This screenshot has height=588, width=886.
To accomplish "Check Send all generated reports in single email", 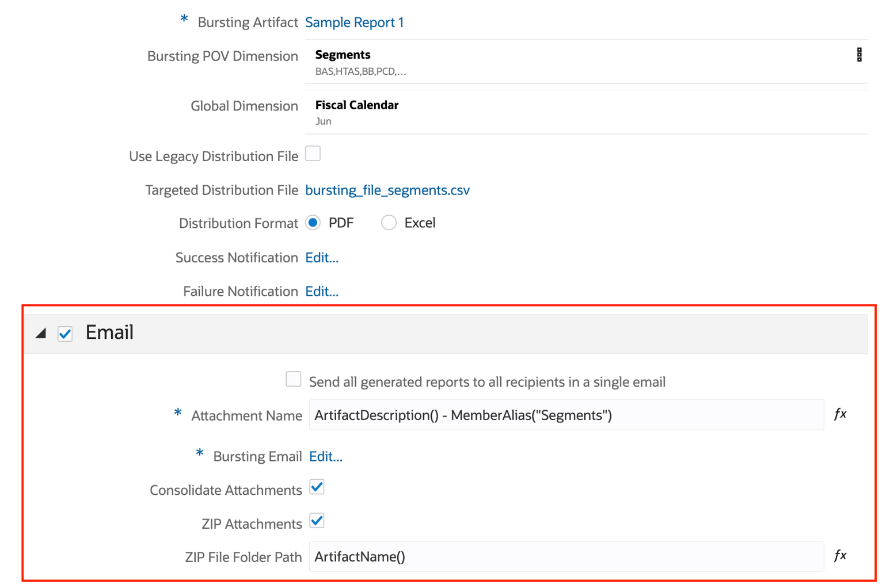I will coord(294,380).
